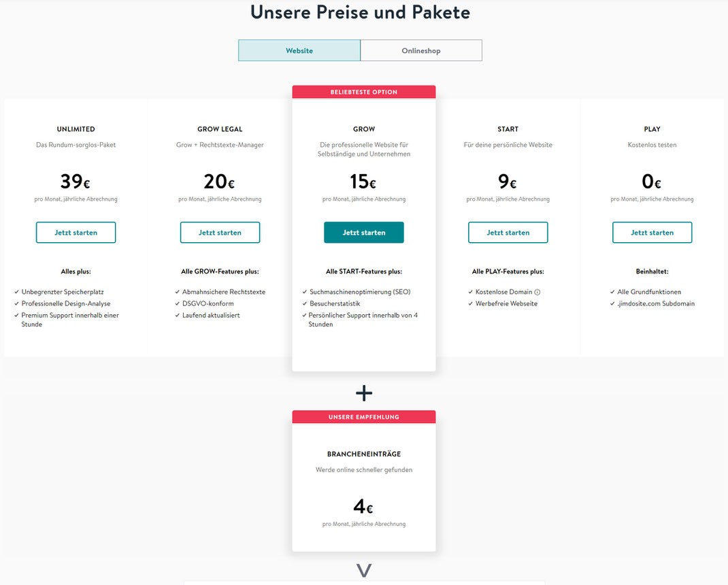Click the UNSERE EMPFEHLUNG red banner
728x585 pixels.
364,417
